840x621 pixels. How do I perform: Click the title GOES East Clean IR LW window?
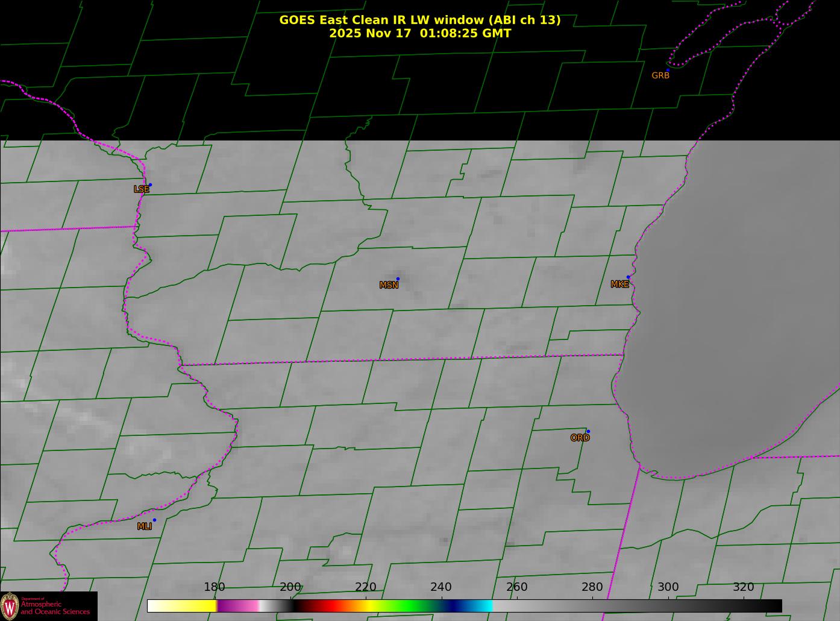[x=420, y=20]
